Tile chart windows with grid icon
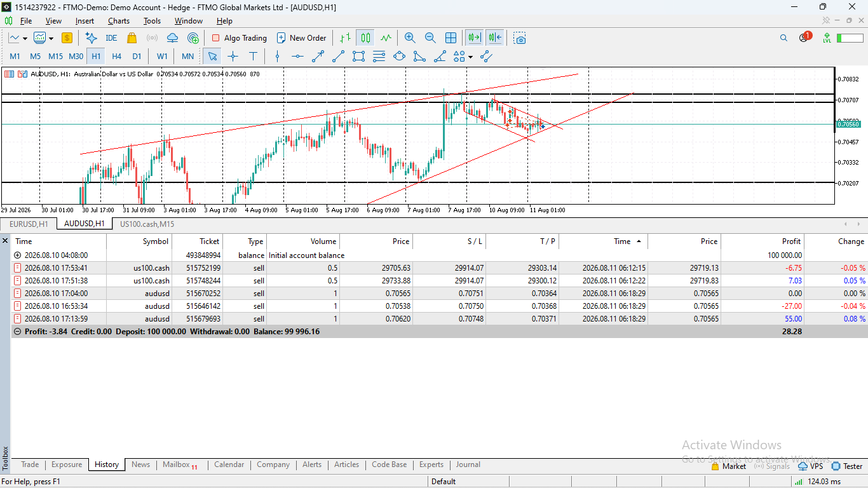 [451, 38]
